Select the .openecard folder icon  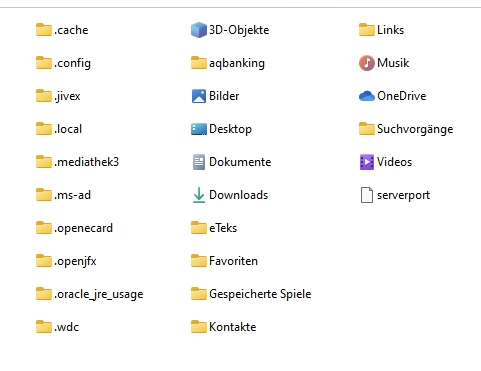[x=44, y=228]
